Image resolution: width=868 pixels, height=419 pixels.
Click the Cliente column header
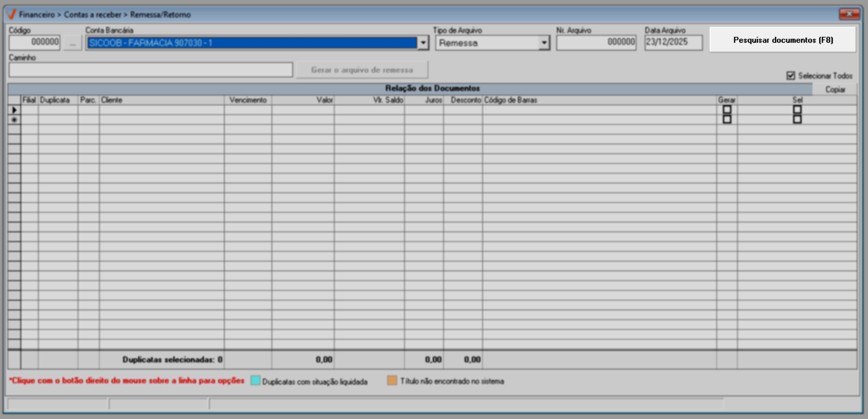(162, 100)
